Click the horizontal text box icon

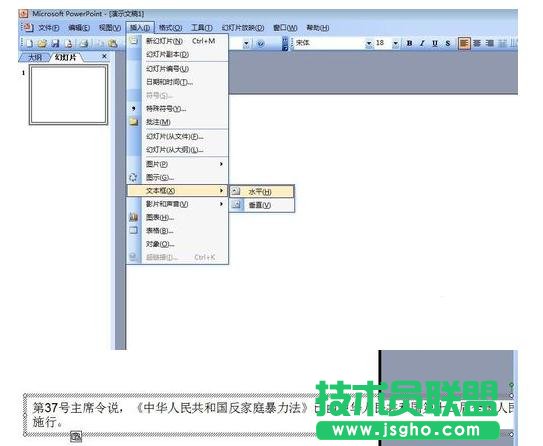tap(236, 191)
